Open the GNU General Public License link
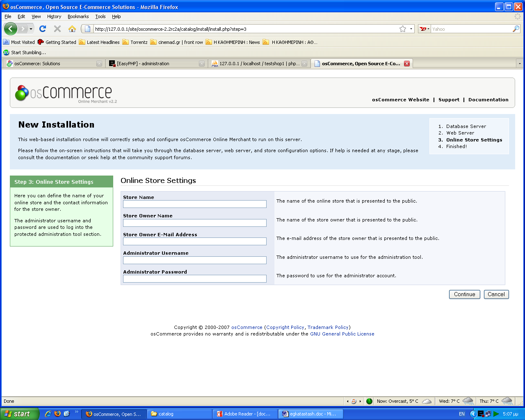Image resolution: width=525 pixels, height=420 pixels. (342, 334)
